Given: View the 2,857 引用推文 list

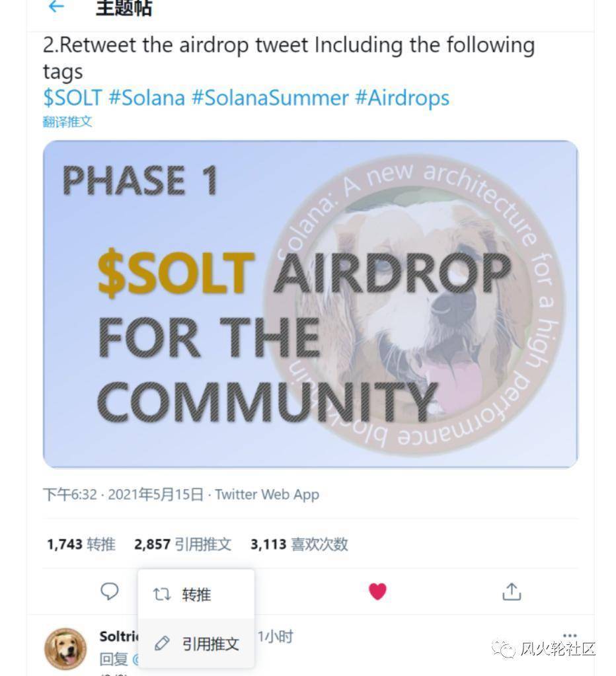Looking at the screenshot, I should [x=182, y=545].
